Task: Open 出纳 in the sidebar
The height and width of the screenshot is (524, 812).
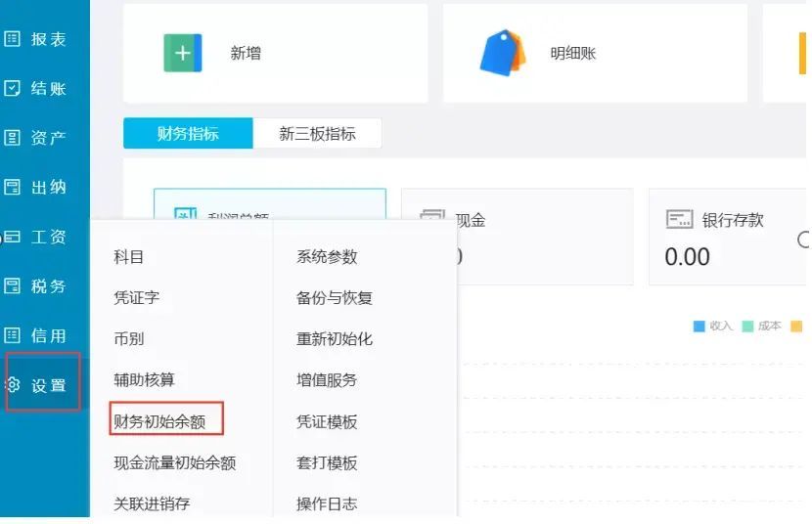Action: (39, 187)
